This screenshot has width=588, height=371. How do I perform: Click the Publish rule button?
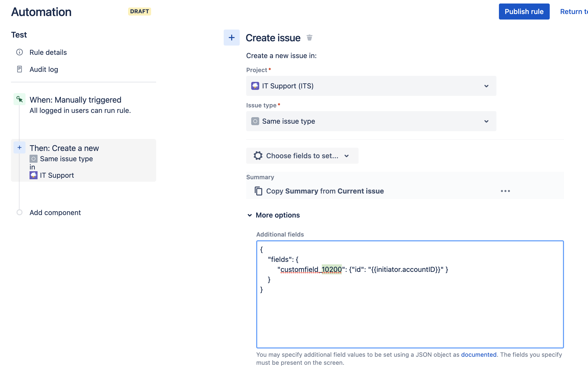[x=524, y=12]
